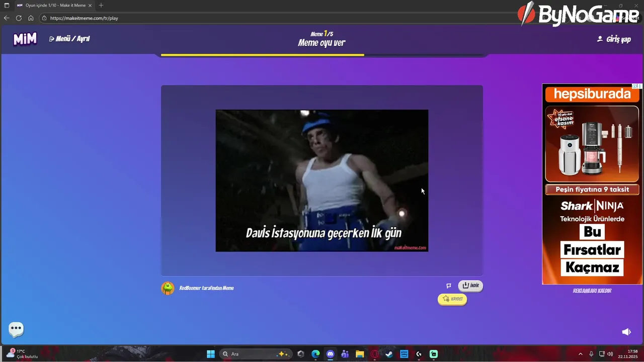Show hidden system tray icons

click(580, 354)
